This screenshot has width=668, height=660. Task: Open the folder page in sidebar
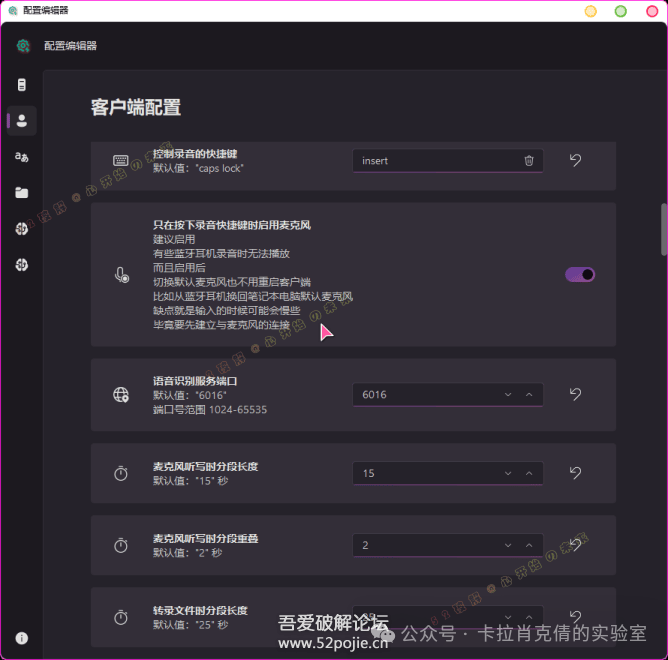click(x=21, y=193)
